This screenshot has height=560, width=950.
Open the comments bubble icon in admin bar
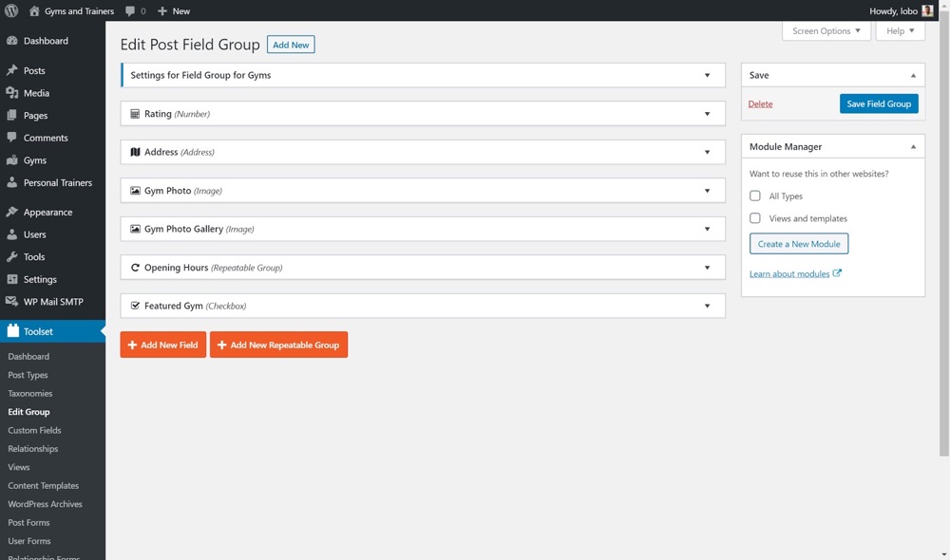130,10
